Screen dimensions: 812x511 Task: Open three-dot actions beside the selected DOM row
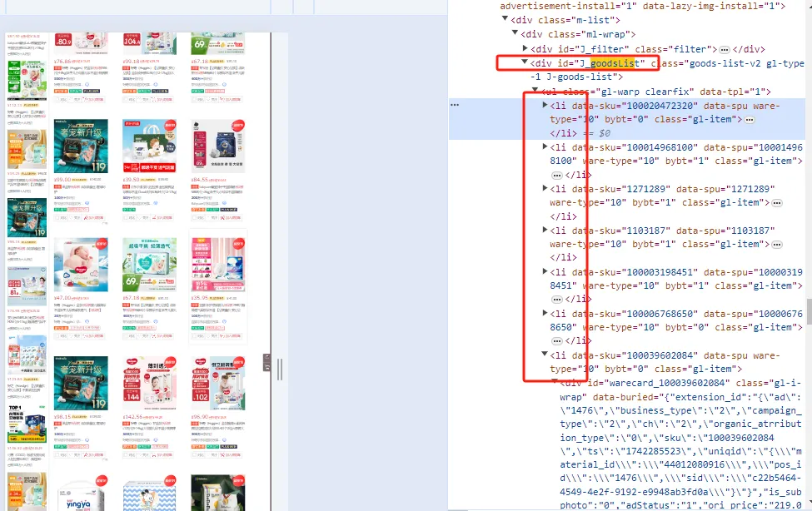coord(455,105)
